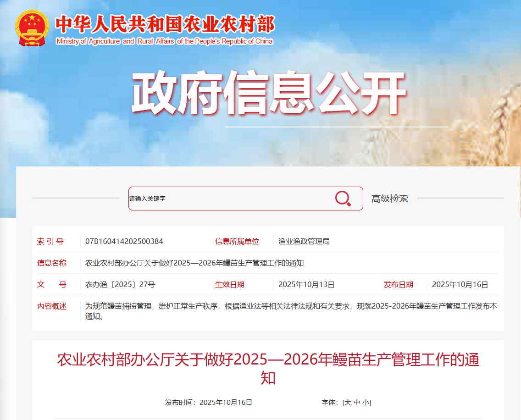Click the 信息所属单位 label
This screenshot has width=521, height=420.
coord(237,241)
